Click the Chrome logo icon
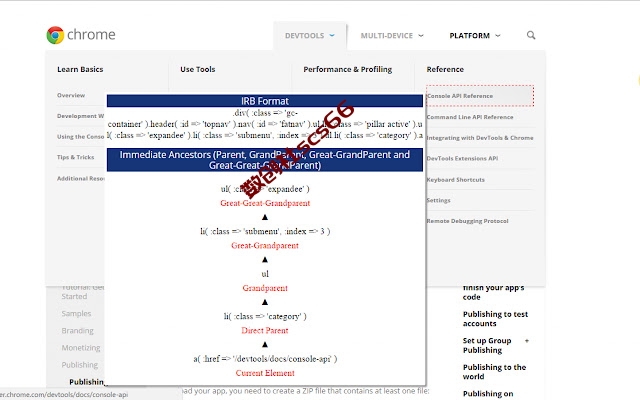Image resolution: width=640 pixels, height=400 pixels. tap(55, 35)
